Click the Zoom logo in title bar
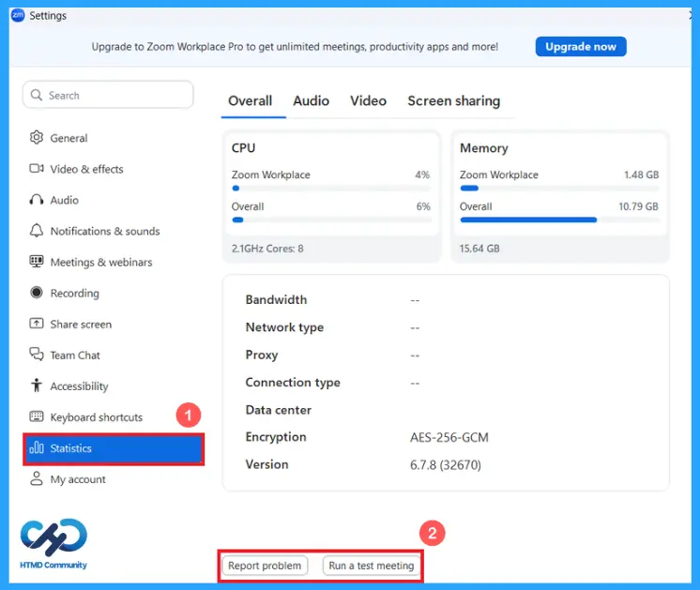This screenshot has height=590, width=700. (x=18, y=15)
